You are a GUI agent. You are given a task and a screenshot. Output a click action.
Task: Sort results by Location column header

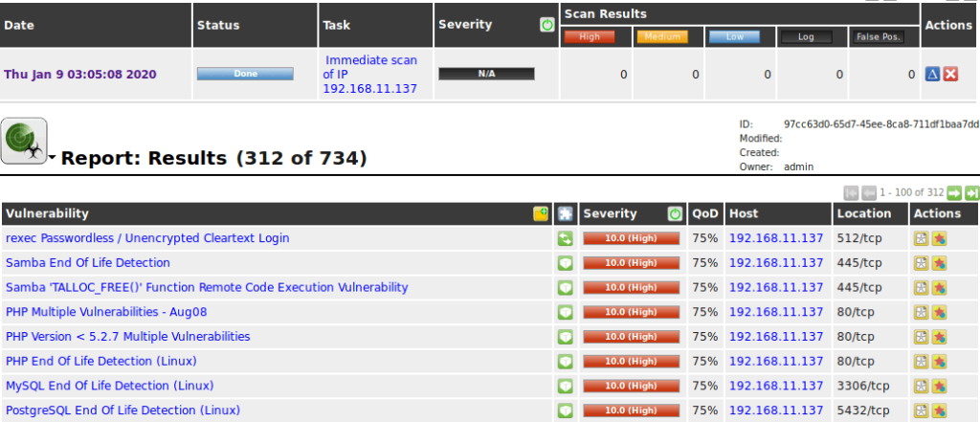(864, 213)
